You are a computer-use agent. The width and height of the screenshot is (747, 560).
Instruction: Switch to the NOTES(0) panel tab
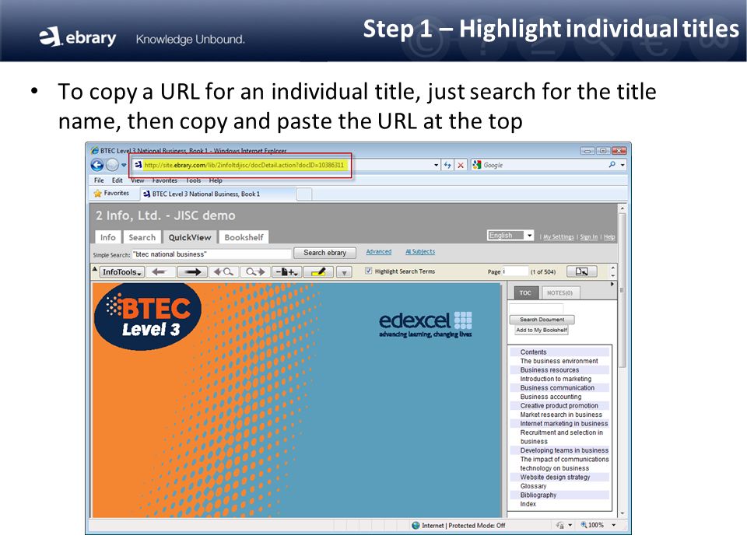(559, 293)
